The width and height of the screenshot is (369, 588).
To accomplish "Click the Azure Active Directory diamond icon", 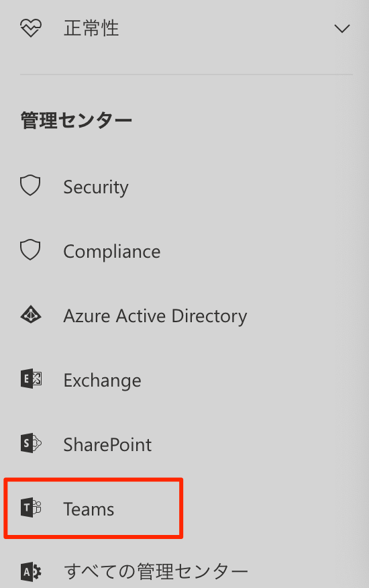I will tap(31, 315).
